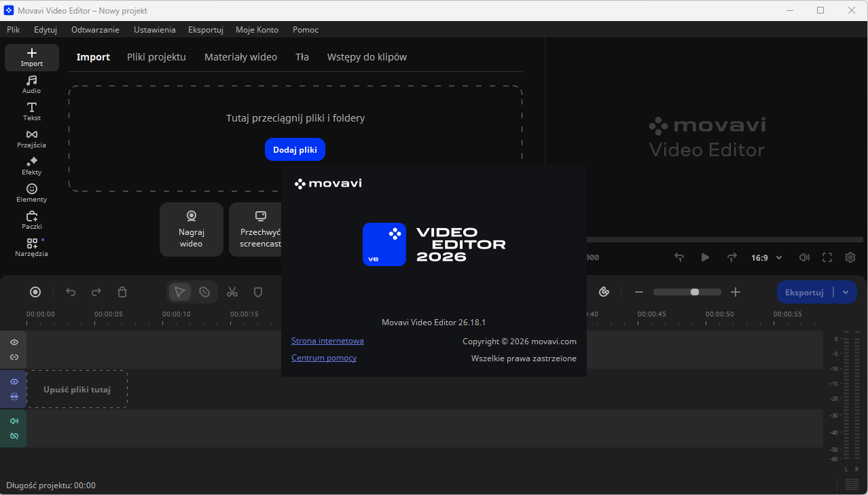Open the Narzędzia tools panel
This screenshot has width=868, height=495.
pyautogui.click(x=32, y=248)
